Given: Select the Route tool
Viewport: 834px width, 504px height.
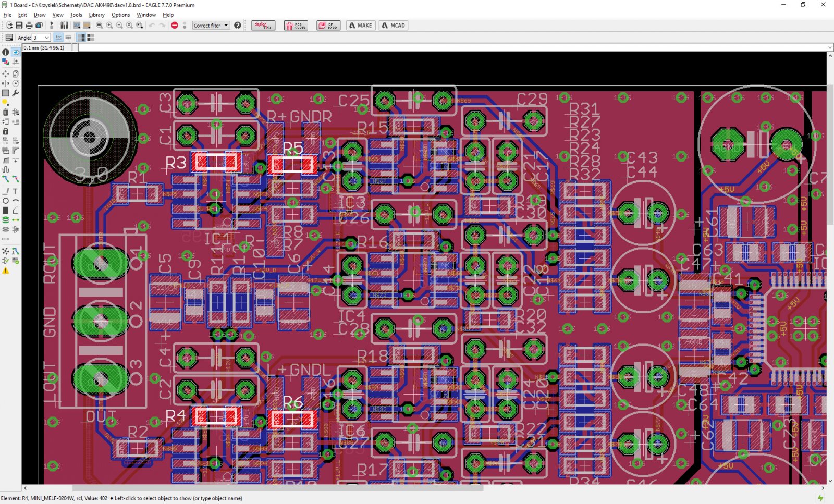Looking at the screenshot, I should (5, 179).
